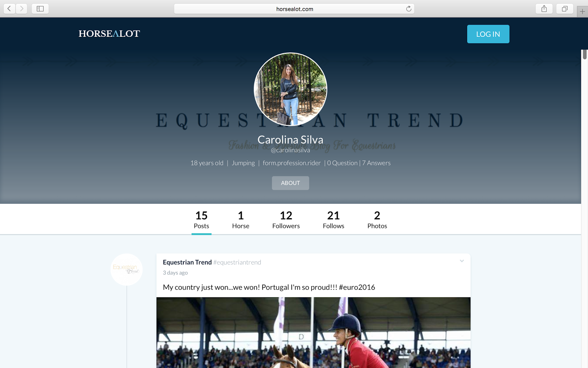Go forward with the Safari forward arrow
Image resolution: width=588 pixels, height=368 pixels.
[x=22, y=8]
